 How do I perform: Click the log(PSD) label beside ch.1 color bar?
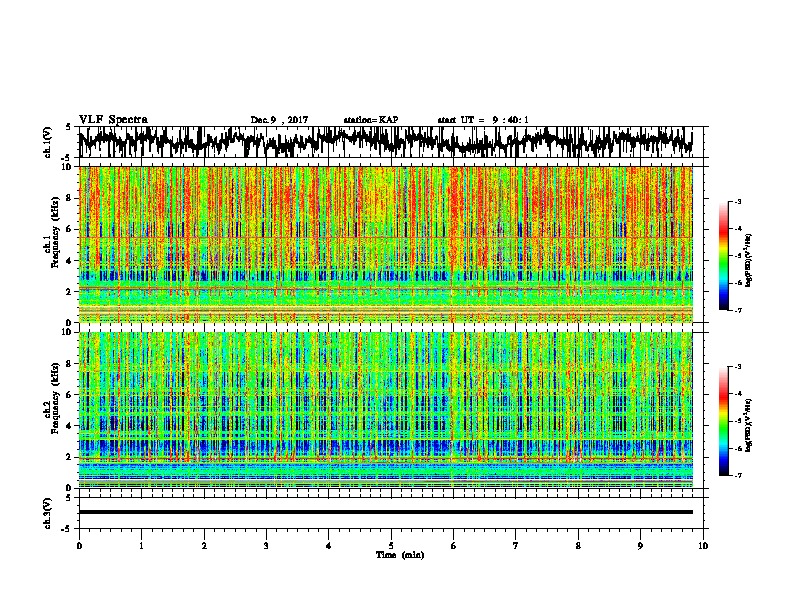(749, 260)
